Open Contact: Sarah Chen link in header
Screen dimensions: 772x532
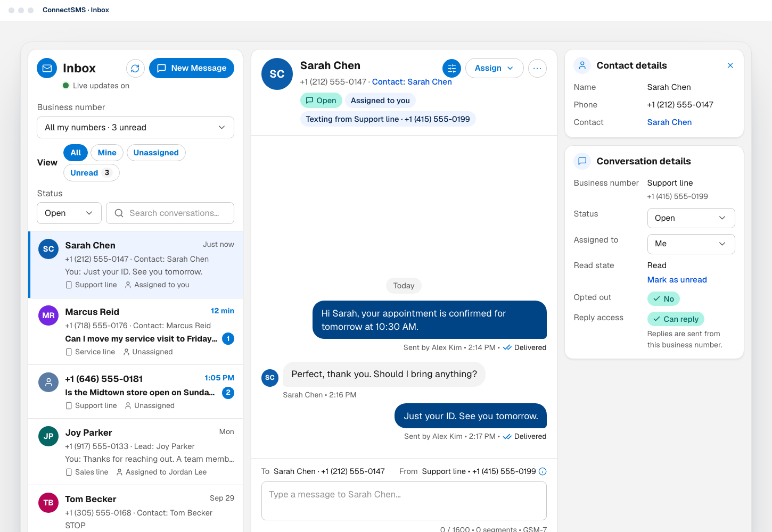point(412,82)
